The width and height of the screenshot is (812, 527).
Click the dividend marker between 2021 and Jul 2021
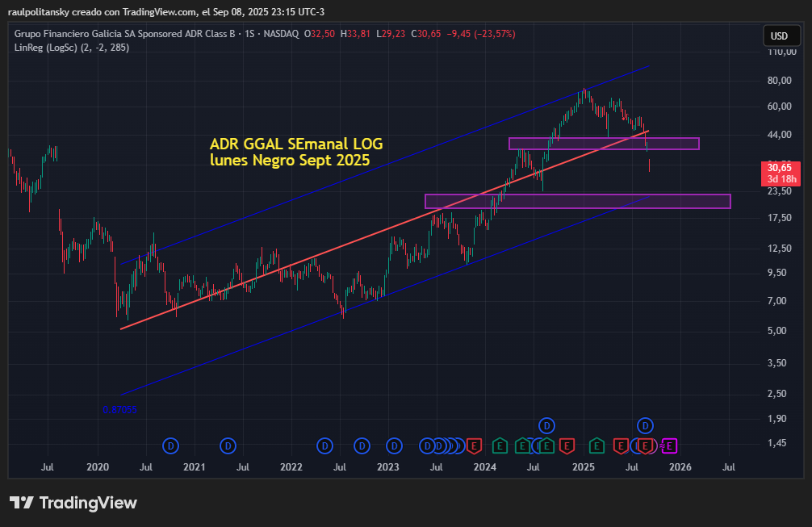(228, 445)
